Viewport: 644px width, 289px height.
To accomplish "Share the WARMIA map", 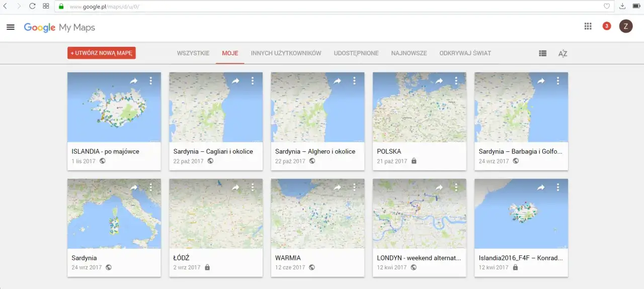I will 337,187.
